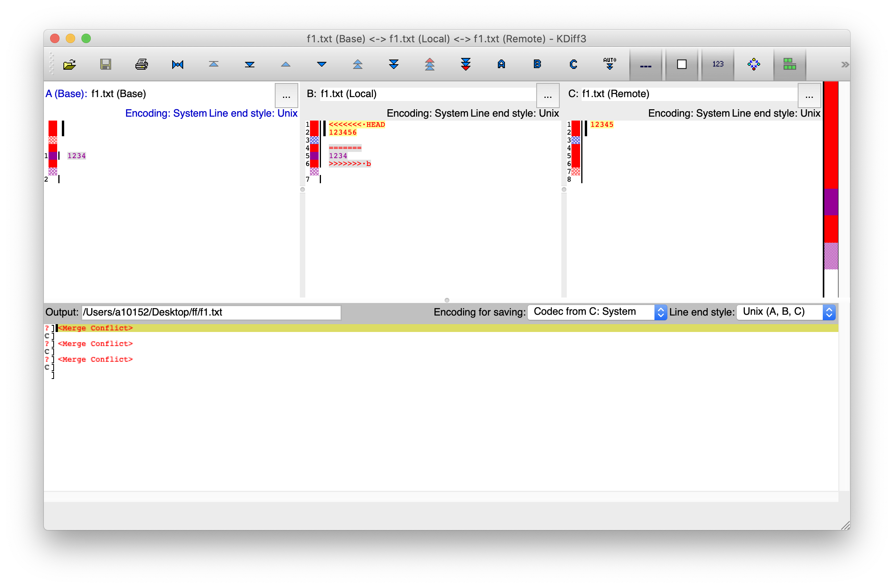Click purple section in overview bar
This screenshot has height=588, width=894.
pyautogui.click(x=831, y=202)
